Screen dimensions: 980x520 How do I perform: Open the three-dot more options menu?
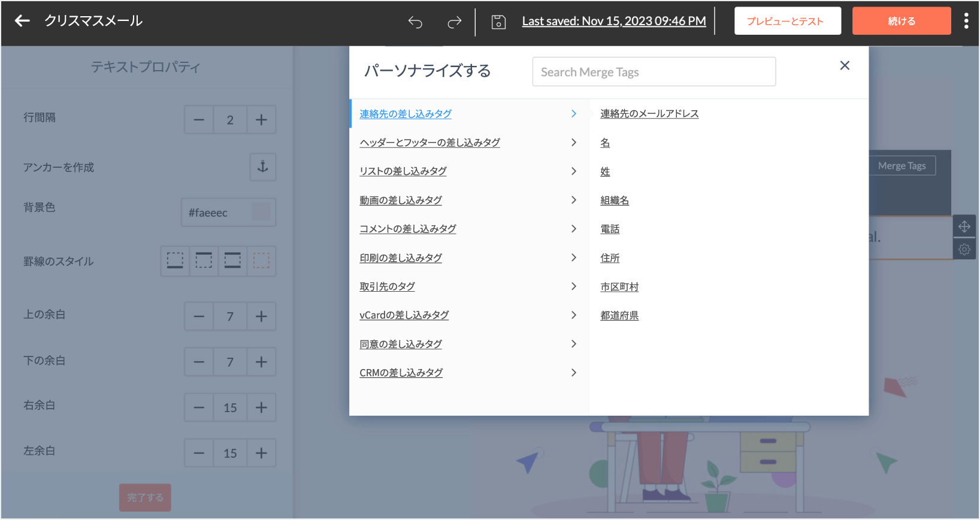(x=966, y=21)
